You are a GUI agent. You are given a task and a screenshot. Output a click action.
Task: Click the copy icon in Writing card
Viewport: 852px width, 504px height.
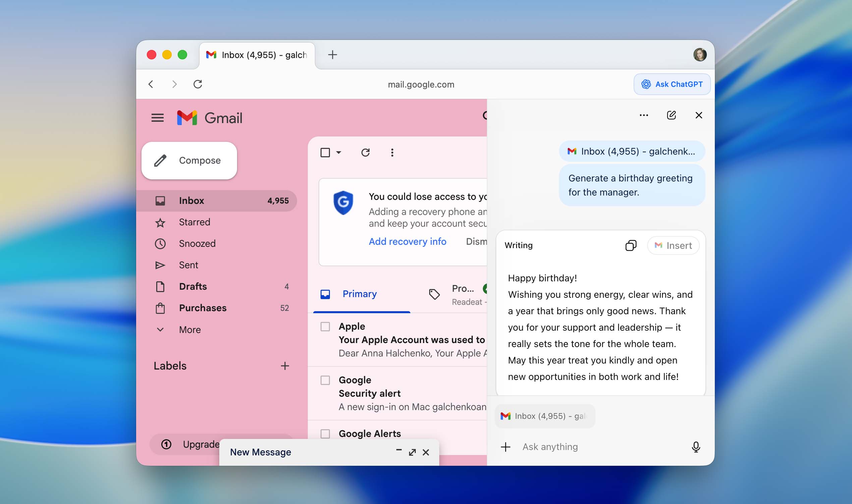click(631, 245)
